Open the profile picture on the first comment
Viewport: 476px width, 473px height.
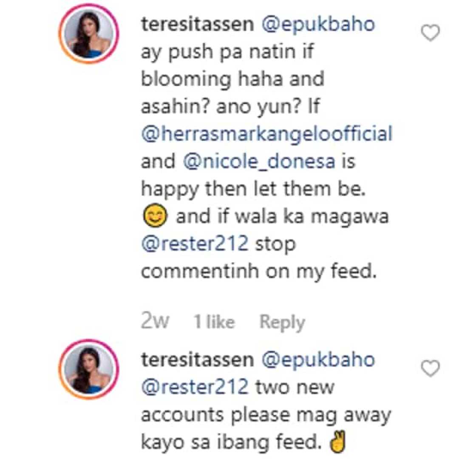[x=89, y=34]
